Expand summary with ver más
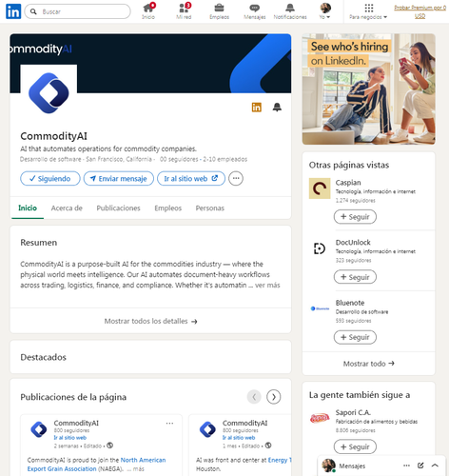Screen dimensions: 449x476 pos(267,286)
